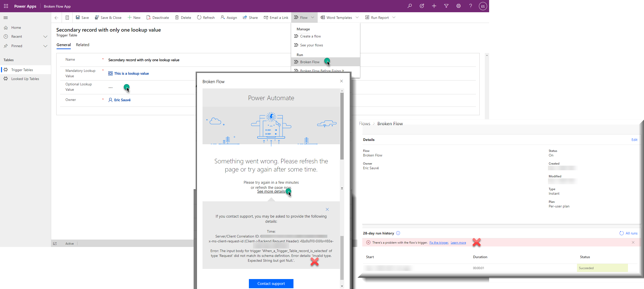Dismiss the flow trigger problem banner
644x289 pixels.
(x=633, y=242)
